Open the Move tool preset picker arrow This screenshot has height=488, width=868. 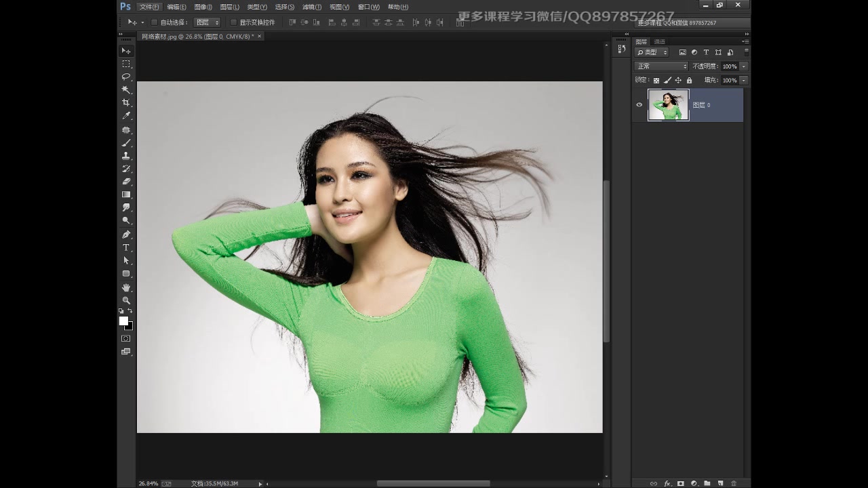pyautogui.click(x=142, y=22)
